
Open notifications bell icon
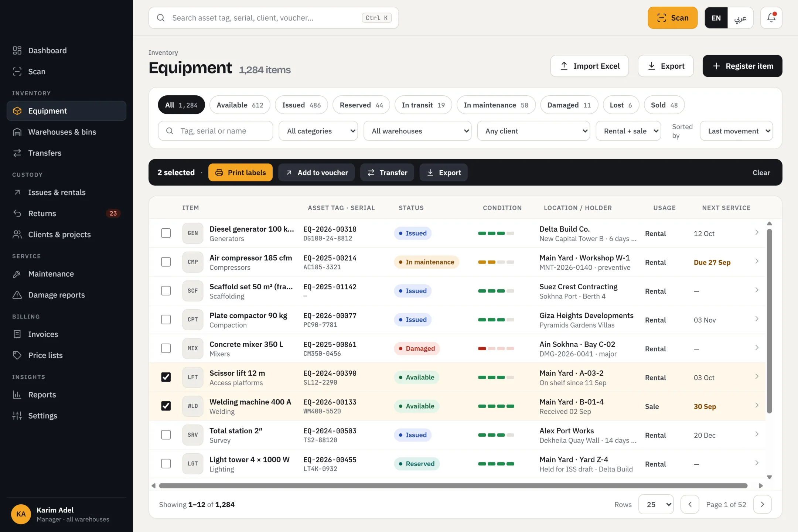(x=771, y=18)
